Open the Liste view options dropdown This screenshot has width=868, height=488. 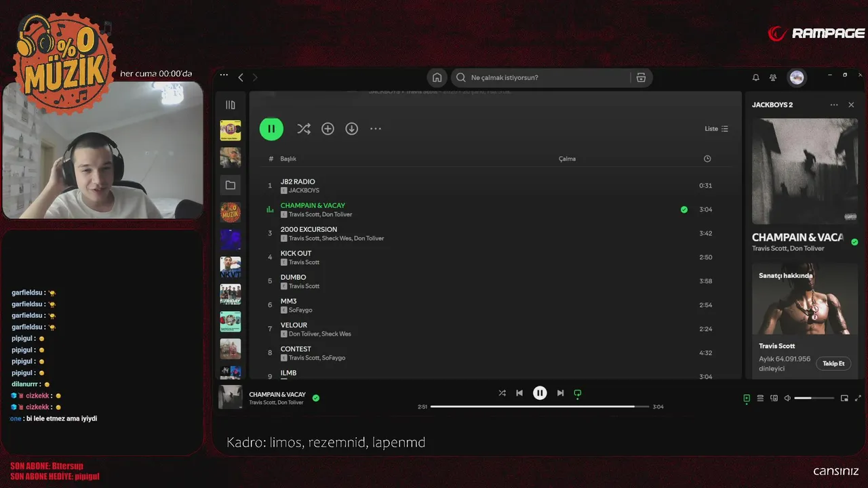(x=716, y=129)
